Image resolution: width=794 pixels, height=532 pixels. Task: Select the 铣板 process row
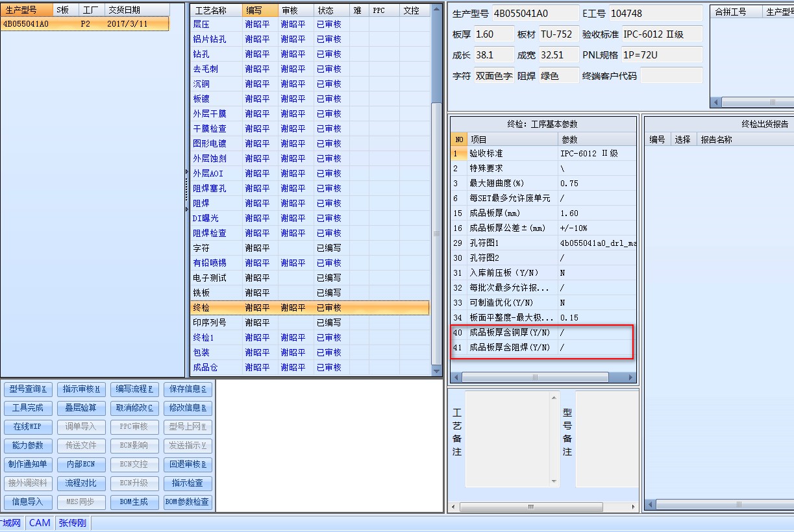tap(310, 293)
